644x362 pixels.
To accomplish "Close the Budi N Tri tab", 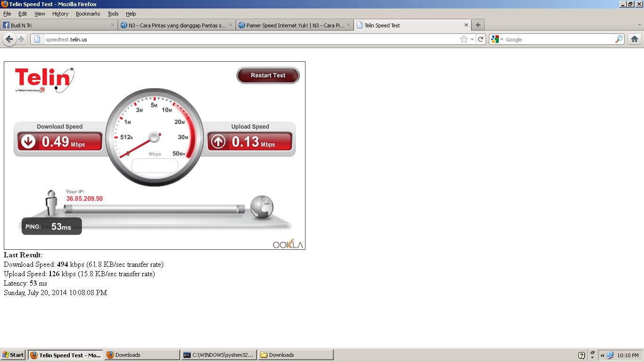I will (113, 25).
